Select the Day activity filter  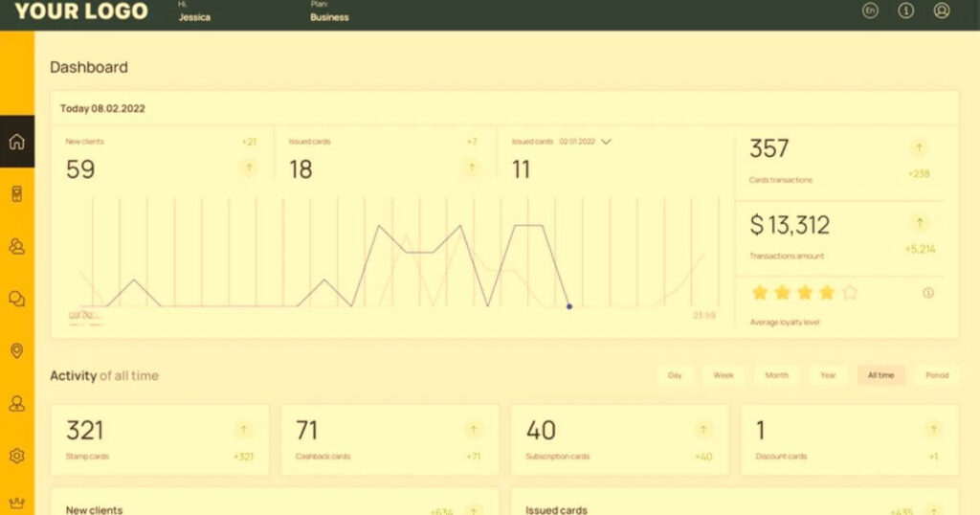675,375
